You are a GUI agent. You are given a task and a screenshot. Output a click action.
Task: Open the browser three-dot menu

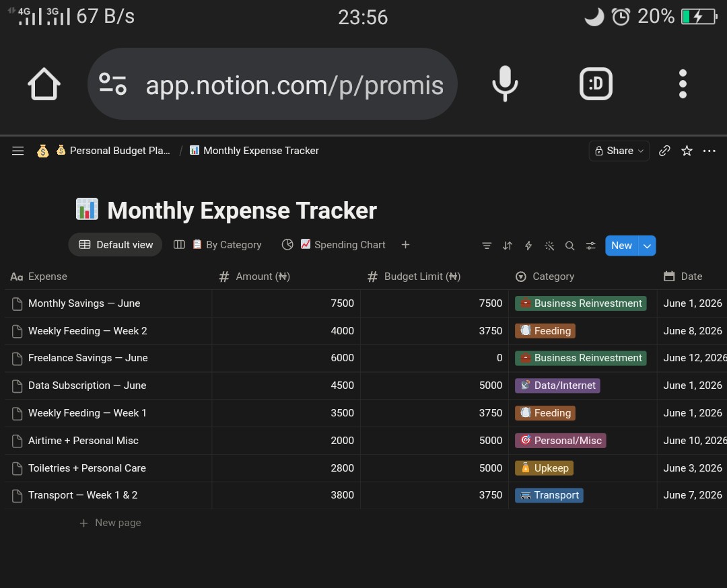(683, 84)
